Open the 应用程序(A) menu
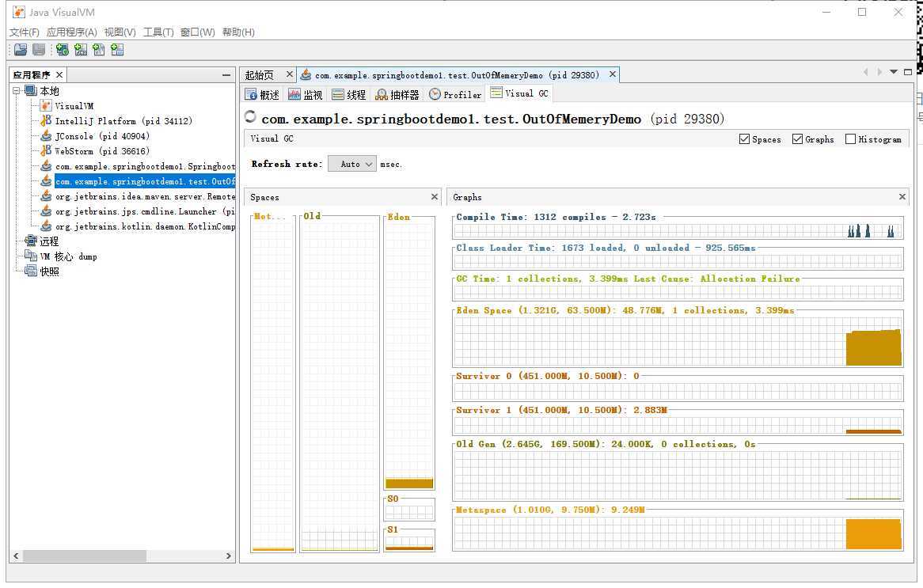The height and width of the screenshot is (588, 923). click(72, 32)
